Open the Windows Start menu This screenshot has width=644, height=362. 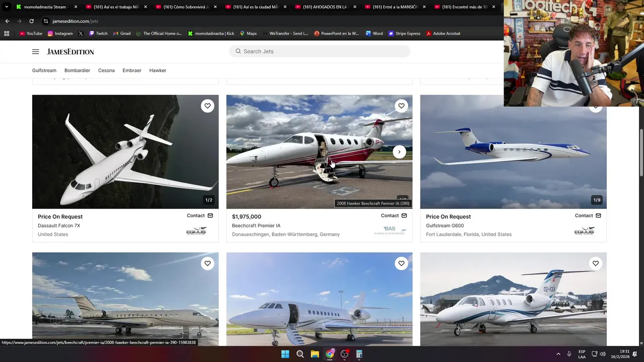tap(285, 354)
